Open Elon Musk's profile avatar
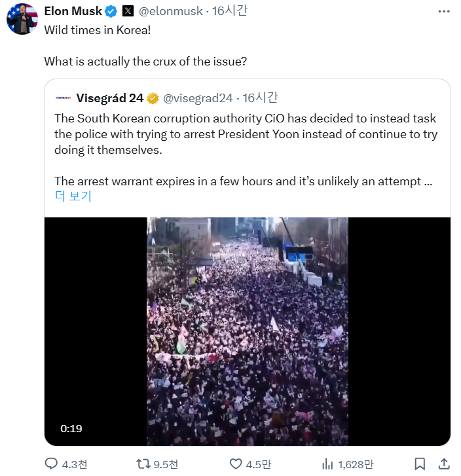Viewport: 461px width, 476px height. click(22, 18)
